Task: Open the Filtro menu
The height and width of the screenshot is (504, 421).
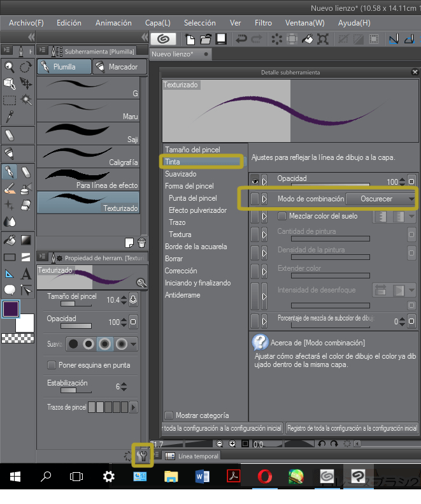Action: [x=263, y=23]
